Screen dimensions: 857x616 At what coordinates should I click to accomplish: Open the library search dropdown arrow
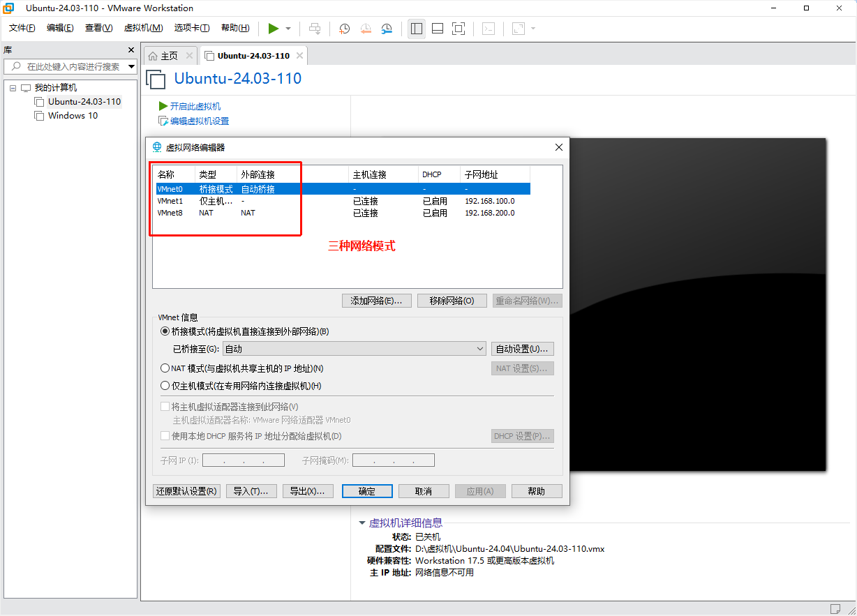click(x=131, y=67)
